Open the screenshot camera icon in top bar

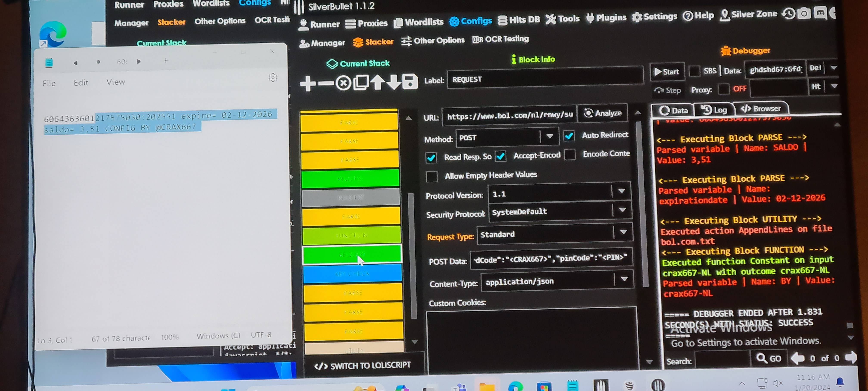pos(804,14)
